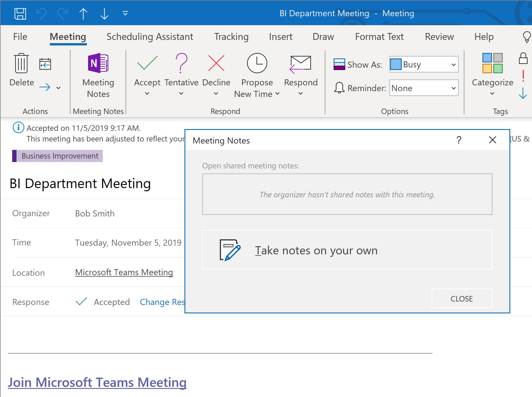The height and width of the screenshot is (397, 532).
Task: Click the Join Microsoft Teams Meeting link
Action: coord(97,382)
